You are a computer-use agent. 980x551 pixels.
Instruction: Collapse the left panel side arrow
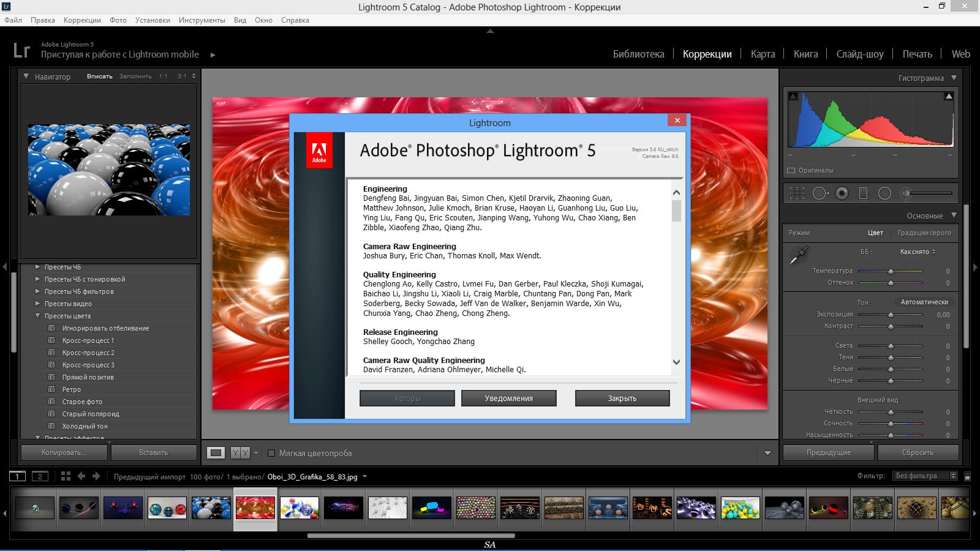click(4, 267)
